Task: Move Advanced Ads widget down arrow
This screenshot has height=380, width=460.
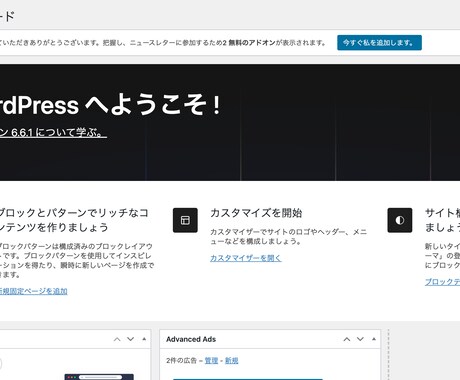Action: click(360, 339)
